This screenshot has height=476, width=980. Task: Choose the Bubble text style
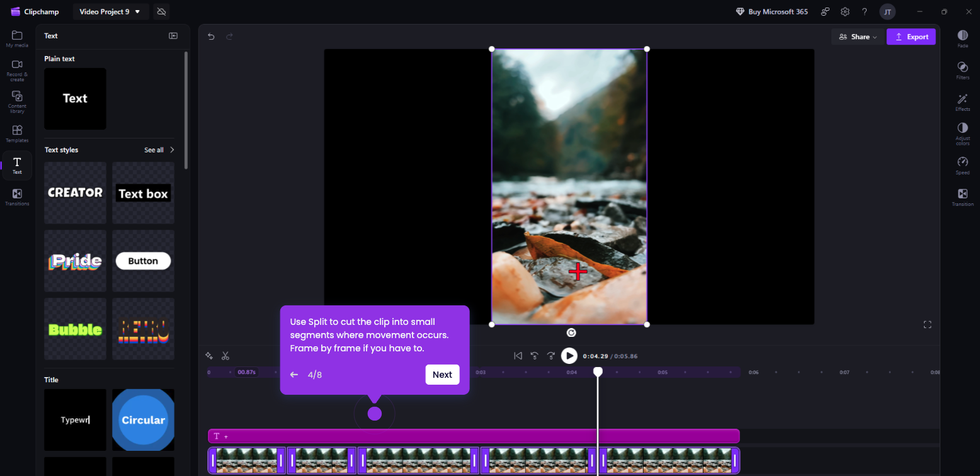[75, 329]
